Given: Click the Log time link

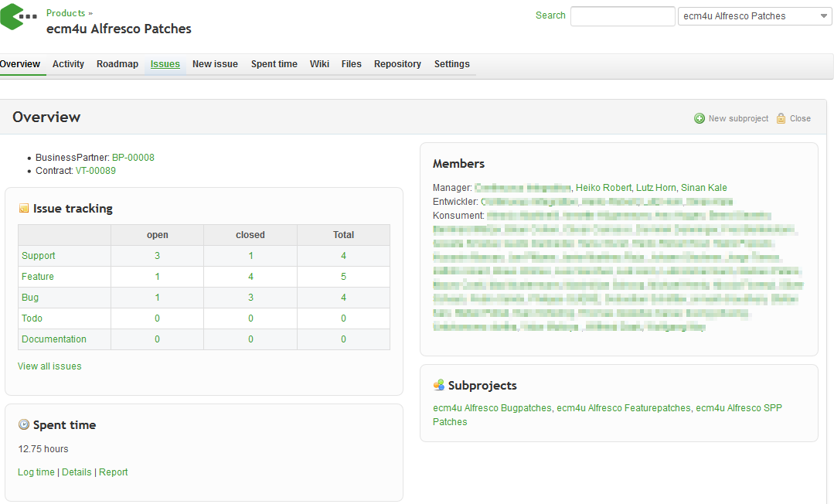Looking at the screenshot, I should pos(36,472).
